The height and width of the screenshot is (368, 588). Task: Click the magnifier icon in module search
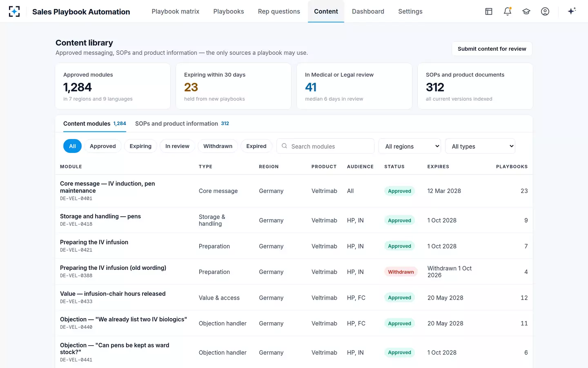(x=284, y=146)
